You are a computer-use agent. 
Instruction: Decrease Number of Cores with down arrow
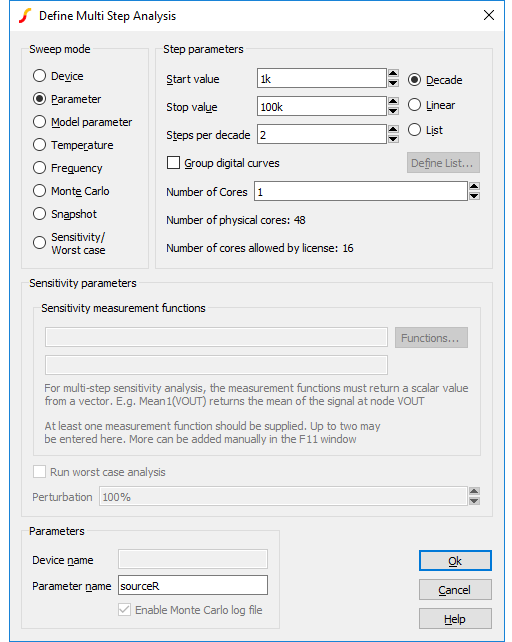pyautogui.click(x=474, y=196)
